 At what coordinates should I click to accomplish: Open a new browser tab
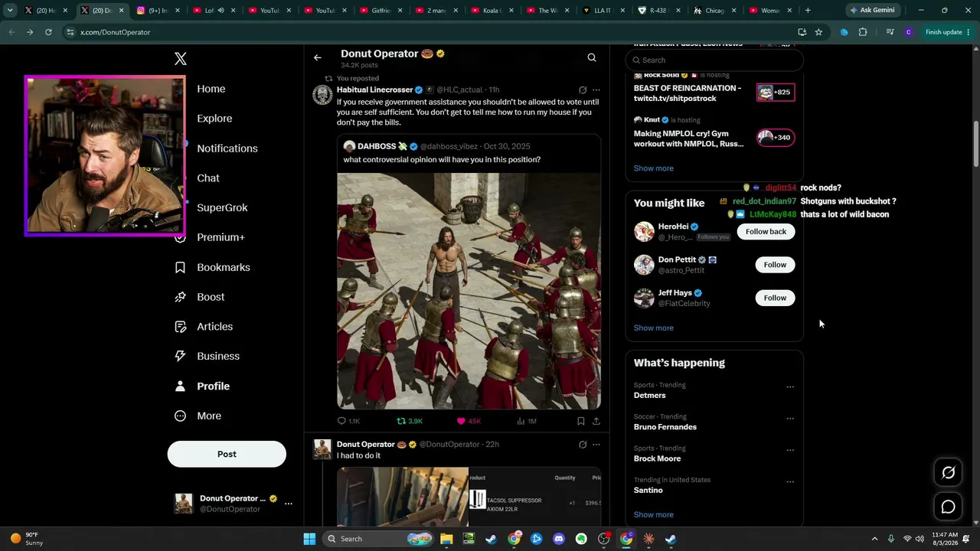[x=808, y=11]
